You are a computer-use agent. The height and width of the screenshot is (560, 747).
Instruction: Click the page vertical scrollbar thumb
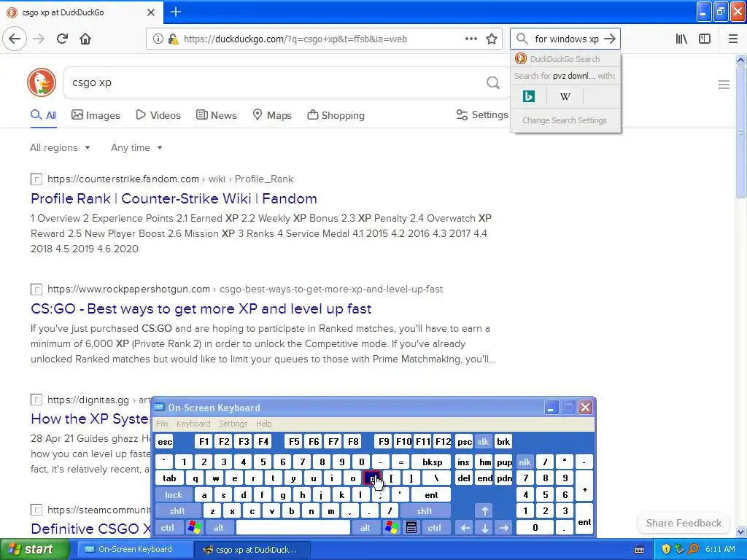[x=740, y=131]
